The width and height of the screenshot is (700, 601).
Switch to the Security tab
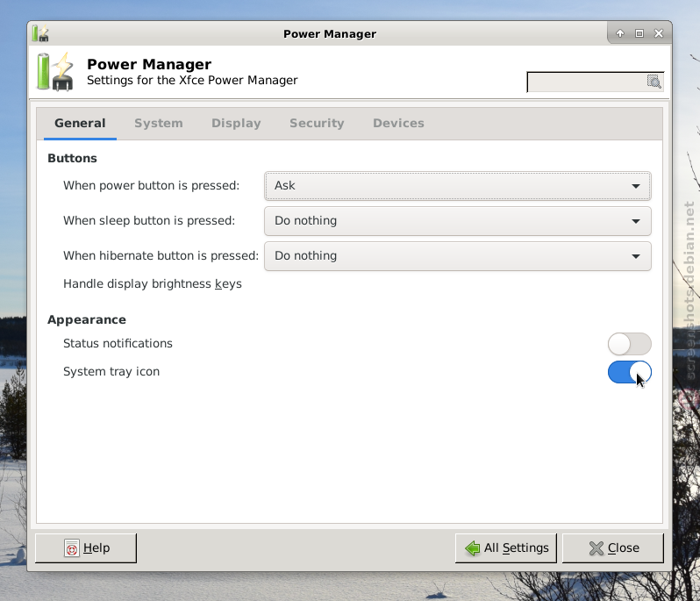tap(317, 123)
